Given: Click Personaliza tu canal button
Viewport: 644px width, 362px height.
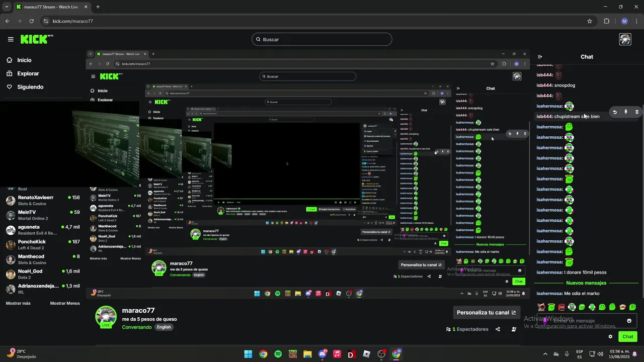Looking at the screenshot, I should (486, 312).
